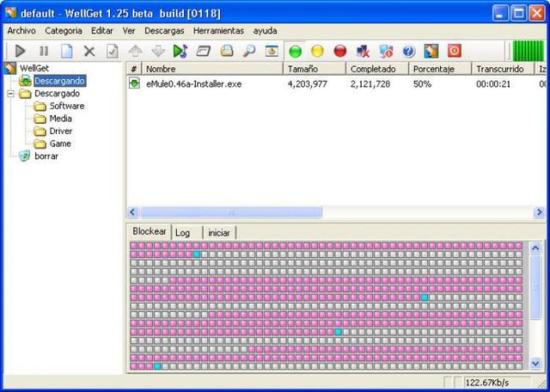
Task: Open the Media folder
Action: pyautogui.click(x=60, y=119)
